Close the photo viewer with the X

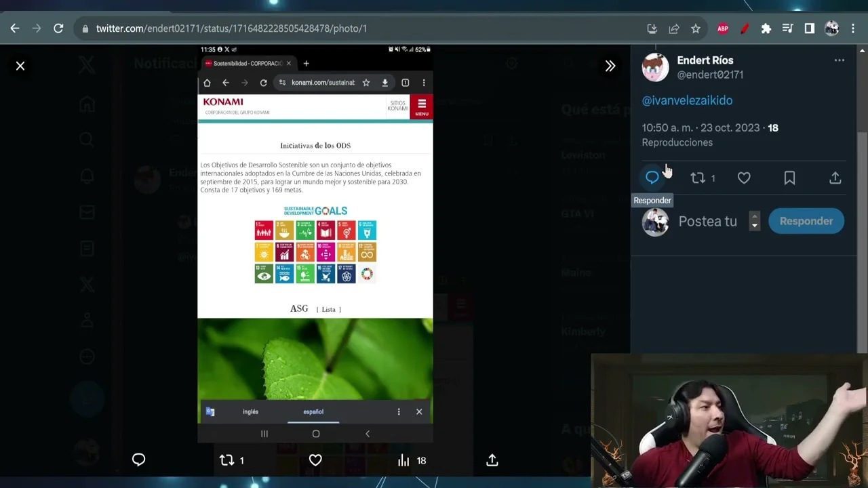[x=20, y=66]
